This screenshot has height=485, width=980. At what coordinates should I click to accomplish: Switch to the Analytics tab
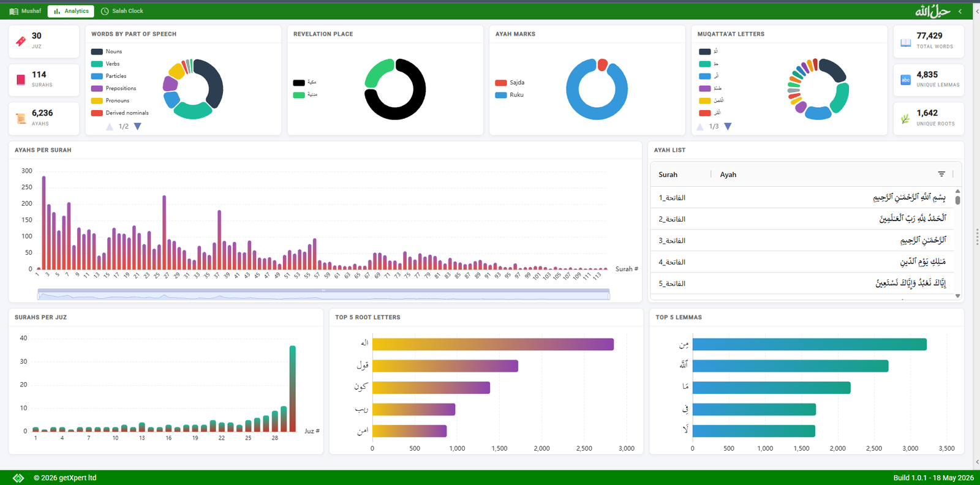(x=71, y=11)
